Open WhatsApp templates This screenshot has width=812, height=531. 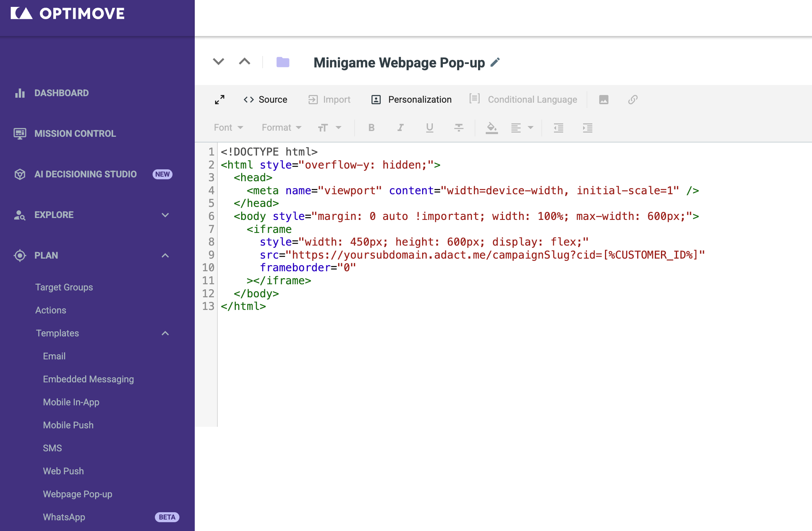[64, 517]
